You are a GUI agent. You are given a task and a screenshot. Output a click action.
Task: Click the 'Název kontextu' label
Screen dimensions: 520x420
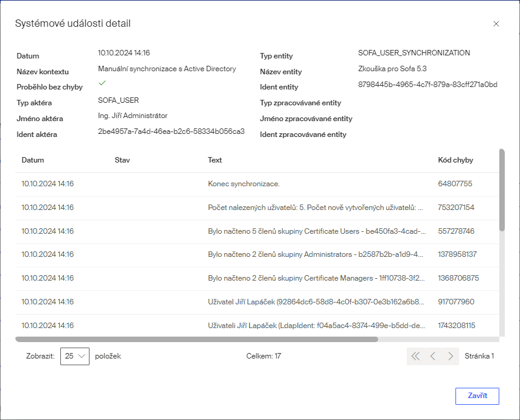pyautogui.click(x=43, y=72)
